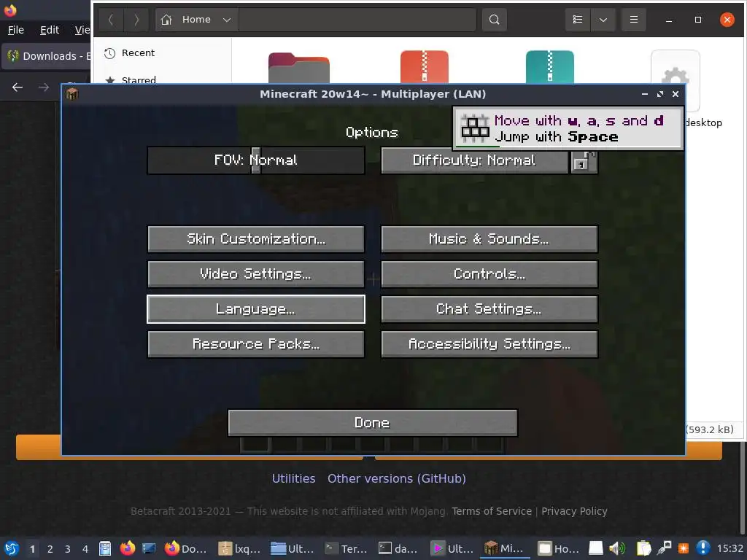
Task: Select the Downloads tab in Firefox
Action: coord(47,56)
